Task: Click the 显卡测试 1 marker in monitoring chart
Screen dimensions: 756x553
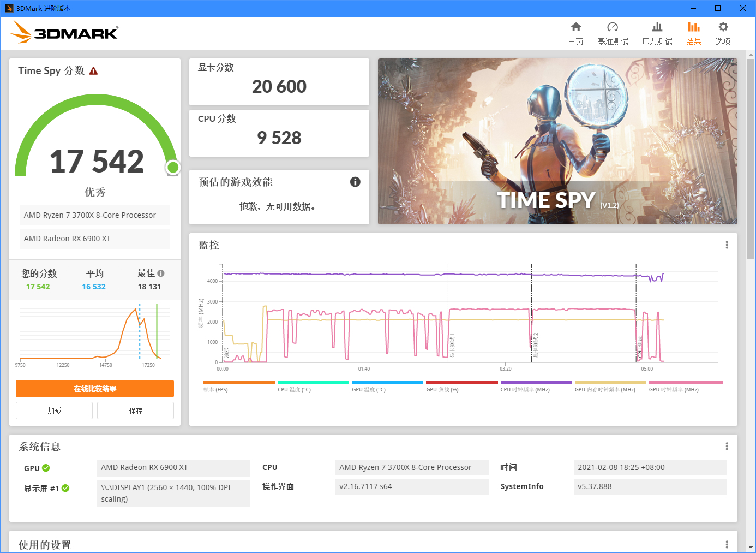Action: [x=452, y=346]
